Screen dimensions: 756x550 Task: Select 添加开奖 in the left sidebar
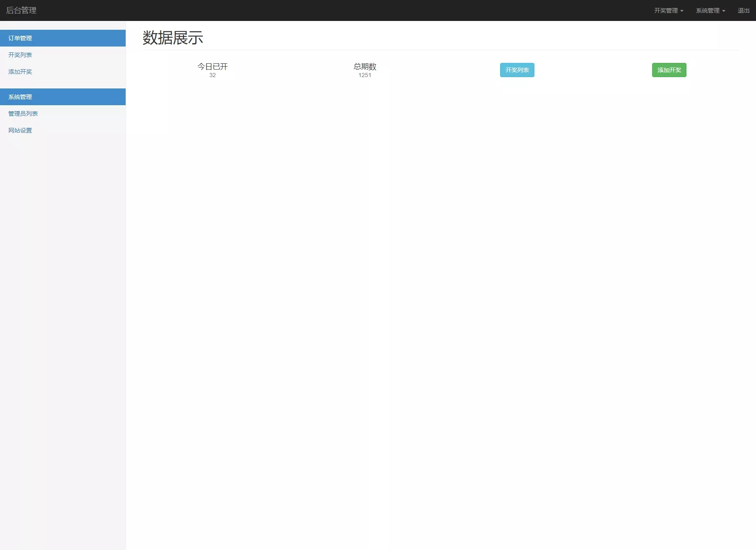click(20, 72)
